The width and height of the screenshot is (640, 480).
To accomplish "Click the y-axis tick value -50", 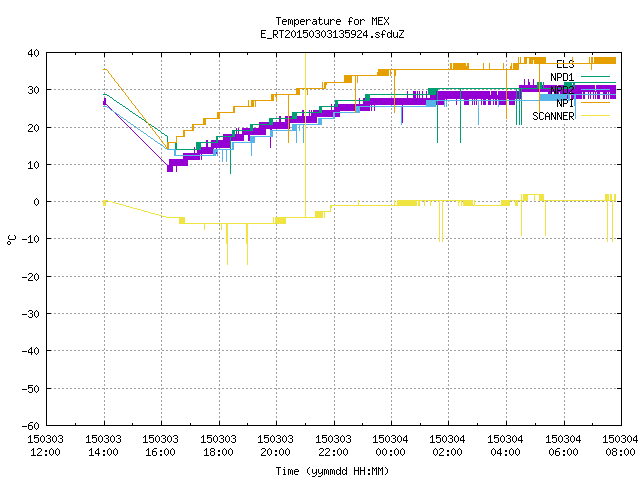I will tap(31, 389).
